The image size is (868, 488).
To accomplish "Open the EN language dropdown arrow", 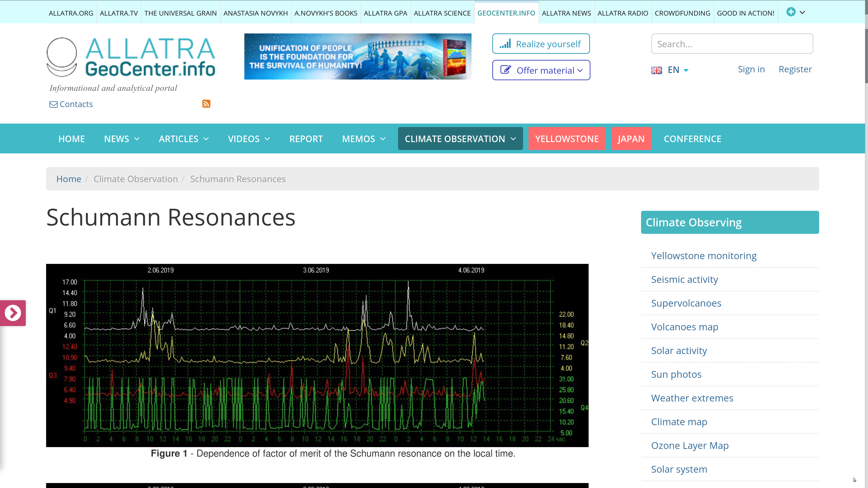I will point(686,70).
